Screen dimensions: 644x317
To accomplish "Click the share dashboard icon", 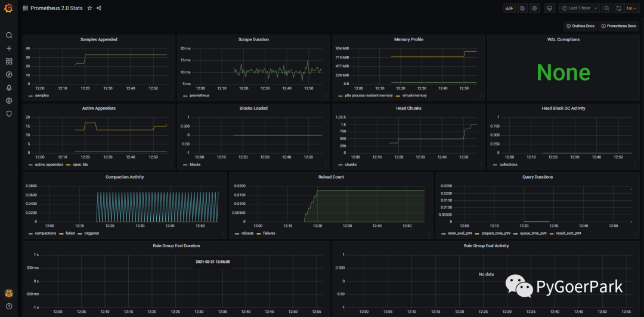I will pyautogui.click(x=99, y=8).
